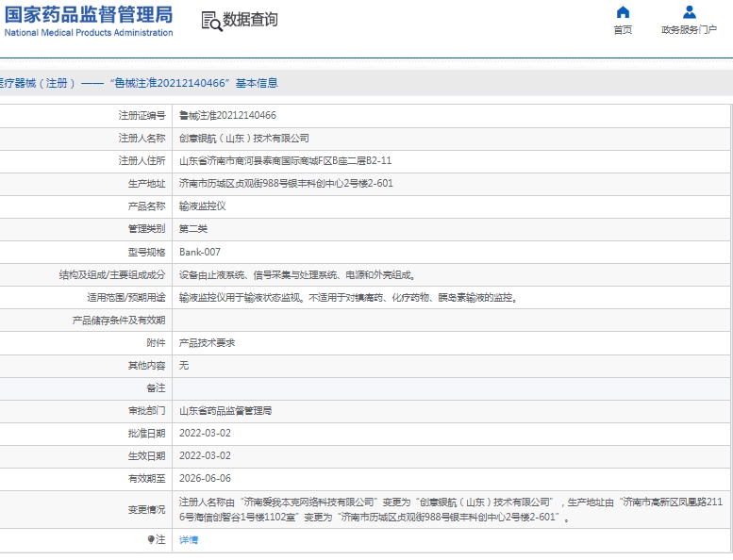
Task: Open the 详情 details link
Action: [x=189, y=540]
